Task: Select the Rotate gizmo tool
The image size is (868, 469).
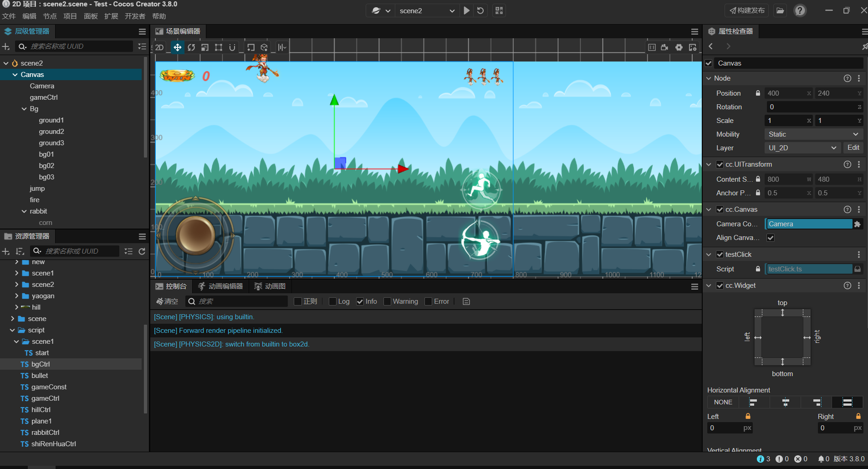Action: [191, 47]
